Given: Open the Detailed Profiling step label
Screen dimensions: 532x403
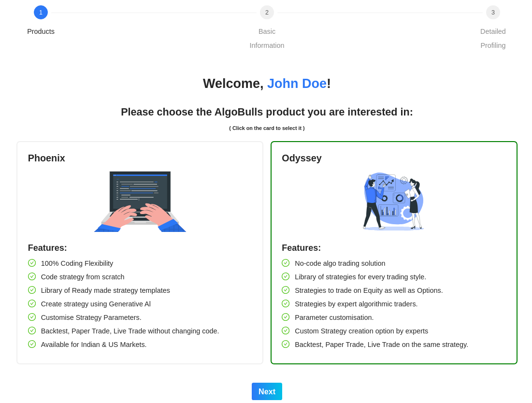Looking at the screenshot, I should (x=493, y=38).
